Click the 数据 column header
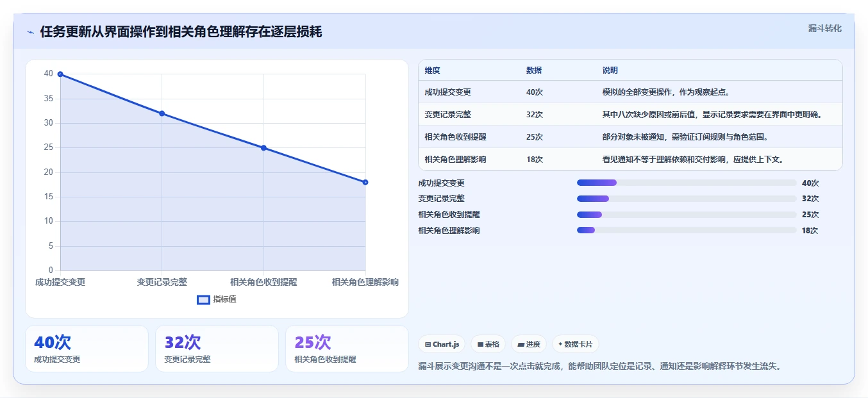Screen dimensions: 868x398 (x=534, y=70)
